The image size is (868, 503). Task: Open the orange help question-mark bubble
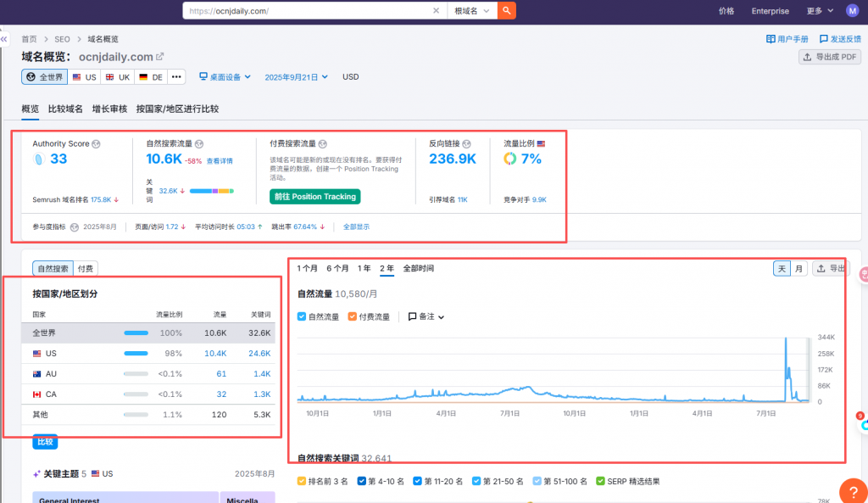click(851, 490)
